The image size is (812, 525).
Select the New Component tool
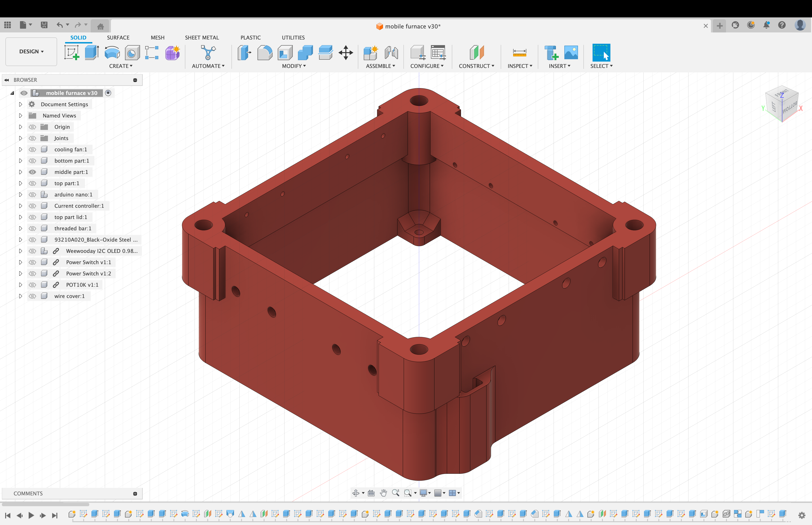pos(371,53)
